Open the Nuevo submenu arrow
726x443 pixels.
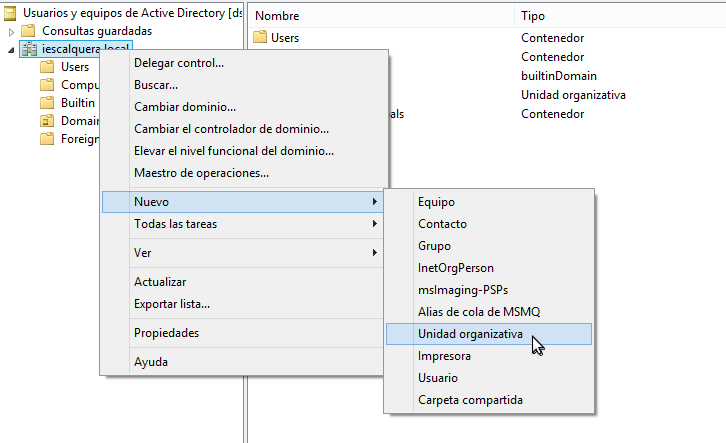tap(375, 202)
